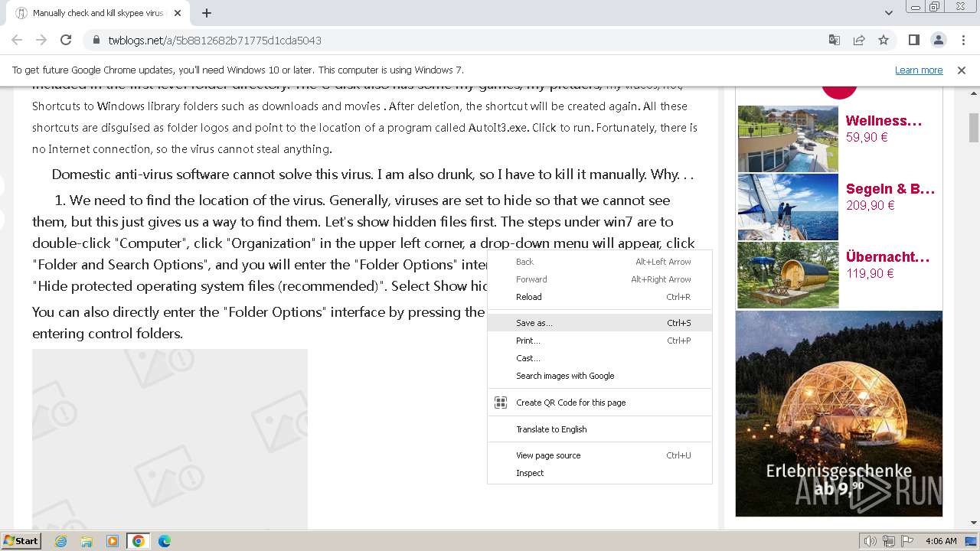980x551 pixels.
Task: Click the sailing boat ad thumbnail
Action: click(788, 207)
